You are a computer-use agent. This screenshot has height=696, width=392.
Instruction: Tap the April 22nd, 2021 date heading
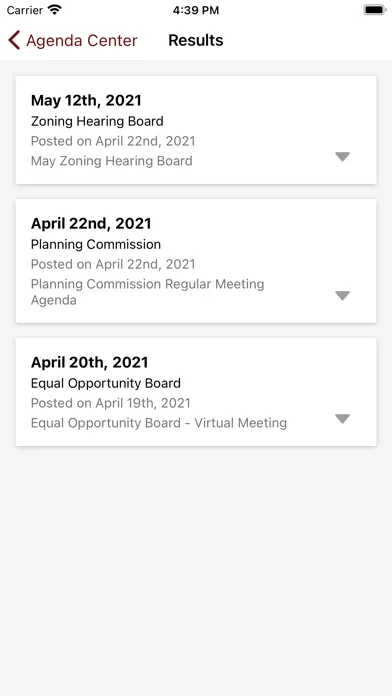pyautogui.click(x=91, y=223)
